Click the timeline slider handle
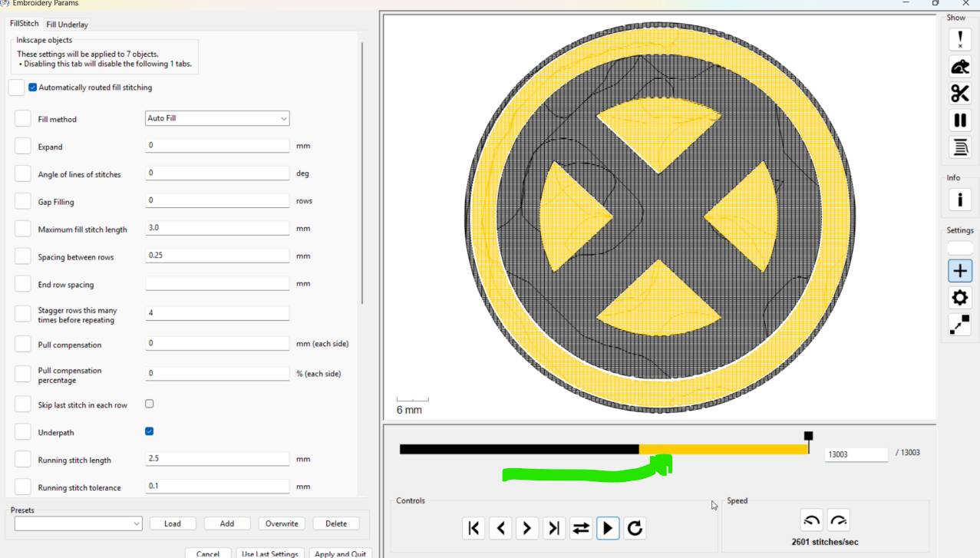Image resolution: width=980 pixels, height=558 pixels. tap(808, 436)
